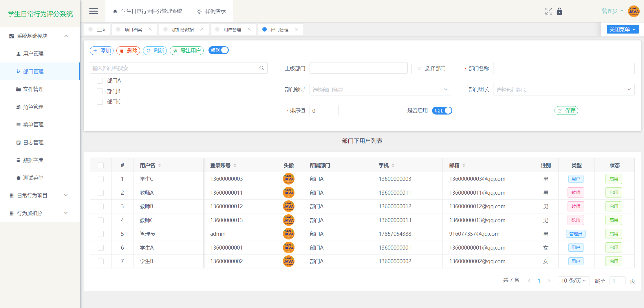Click the 保存 button

click(x=566, y=111)
